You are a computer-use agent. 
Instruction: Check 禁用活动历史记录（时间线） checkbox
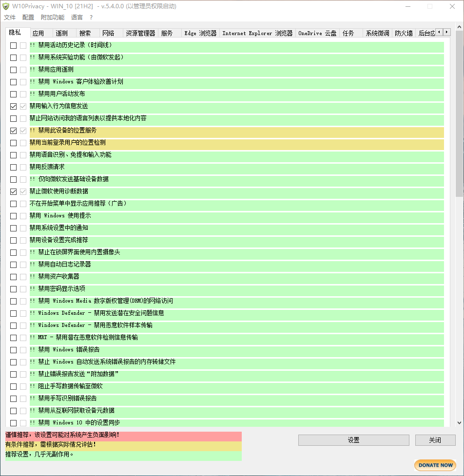pos(13,45)
